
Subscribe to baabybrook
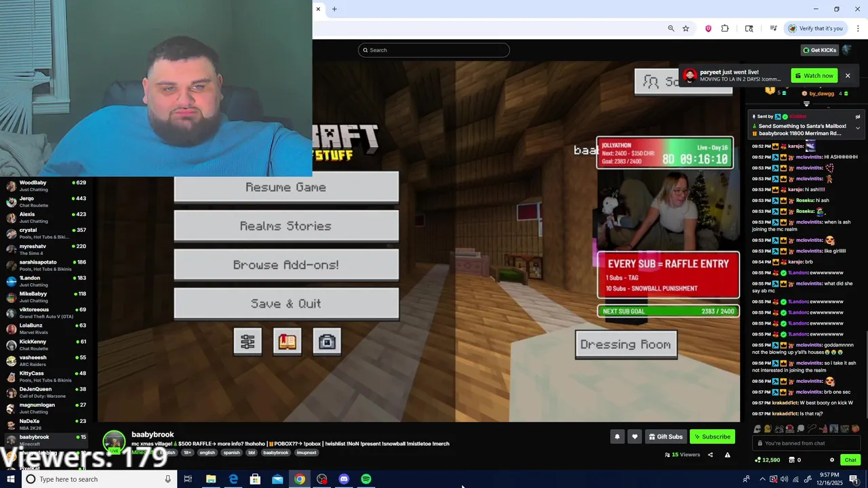pyautogui.click(x=713, y=437)
